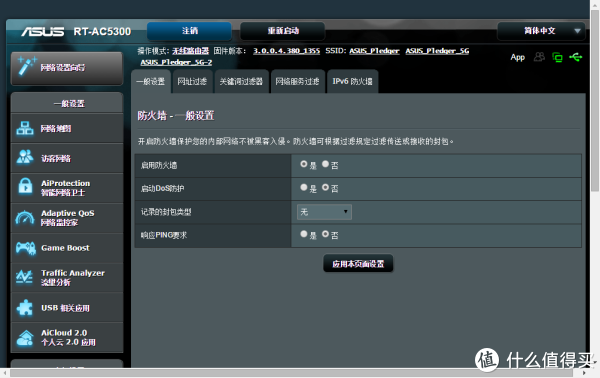The height and width of the screenshot is (378, 600).
Task: Expand the 简体中文 language dropdown
Action: [x=541, y=31]
